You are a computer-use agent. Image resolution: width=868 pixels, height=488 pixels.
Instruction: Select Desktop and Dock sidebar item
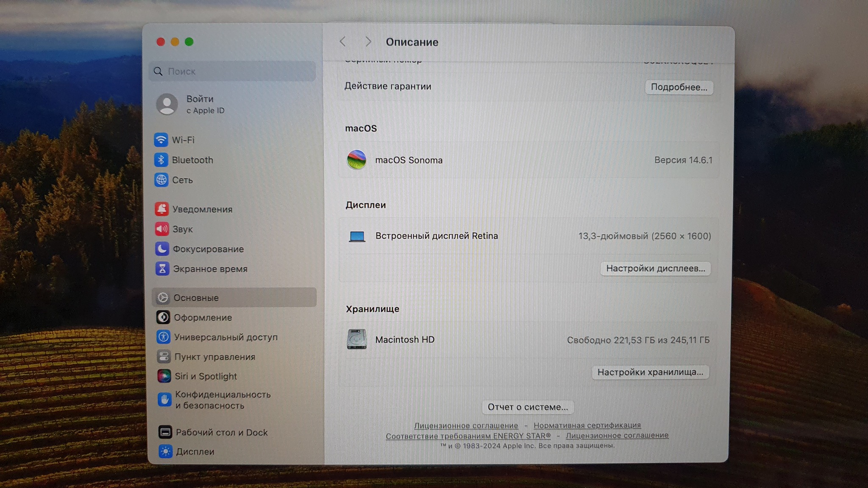[x=221, y=433]
